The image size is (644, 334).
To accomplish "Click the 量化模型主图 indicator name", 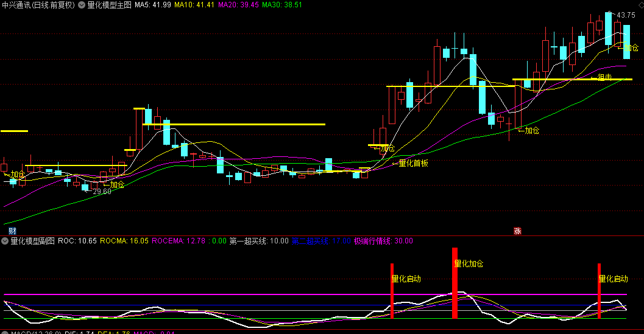I will pos(109,5).
